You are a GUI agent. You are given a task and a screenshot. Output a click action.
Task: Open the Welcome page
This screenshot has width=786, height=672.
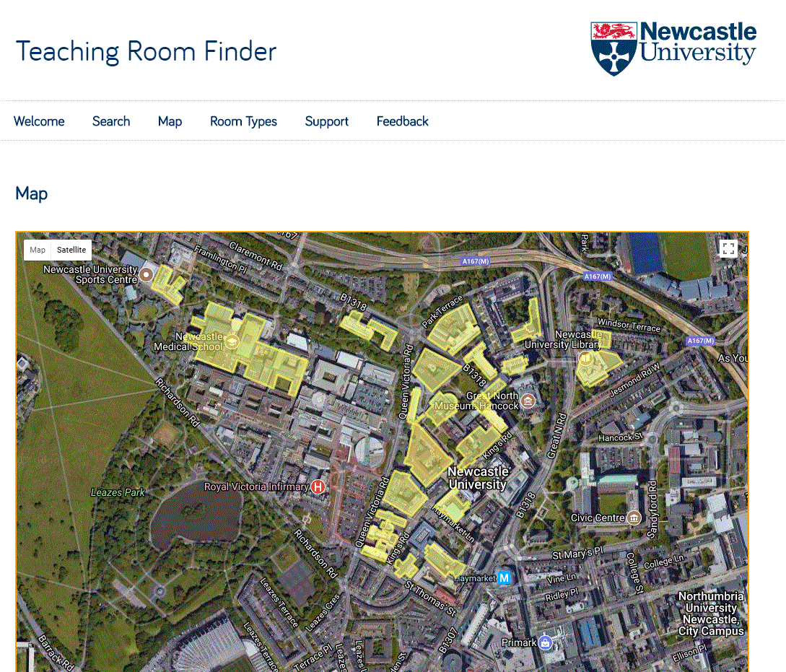pyautogui.click(x=39, y=121)
